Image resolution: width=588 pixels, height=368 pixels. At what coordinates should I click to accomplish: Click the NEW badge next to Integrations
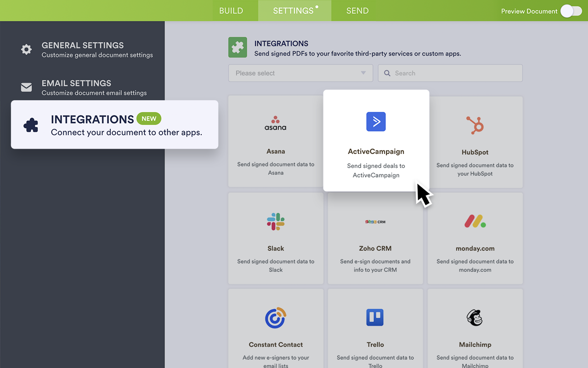click(x=149, y=118)
